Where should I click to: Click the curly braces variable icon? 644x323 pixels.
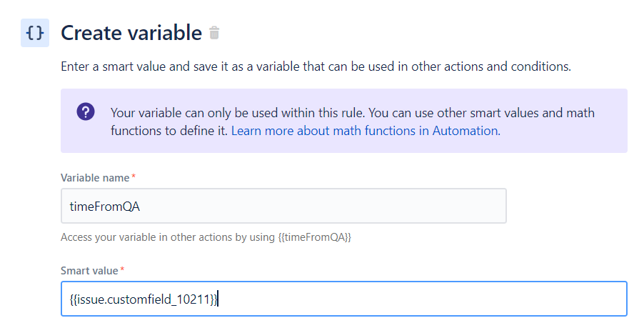(35, 33)
